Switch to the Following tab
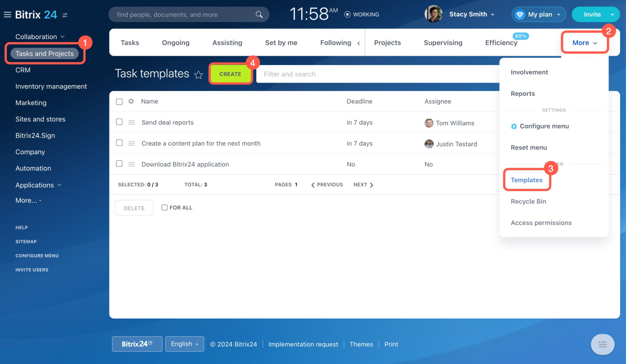 335,43
